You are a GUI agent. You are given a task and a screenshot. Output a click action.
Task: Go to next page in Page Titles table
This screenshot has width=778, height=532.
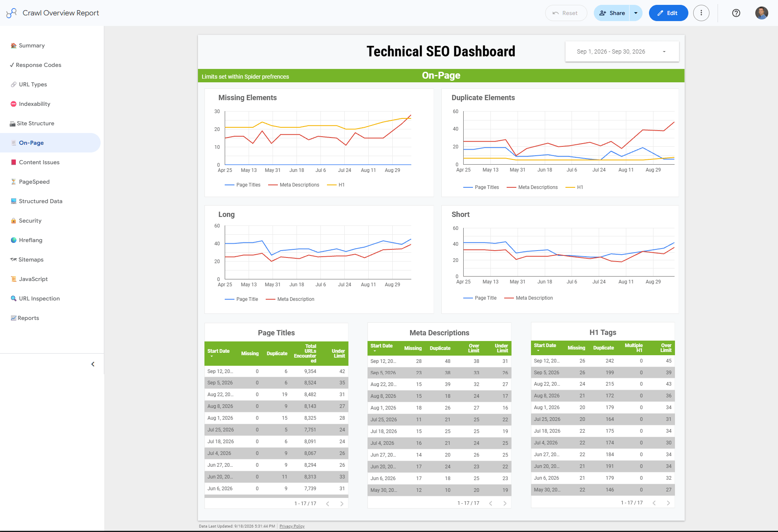342,504
